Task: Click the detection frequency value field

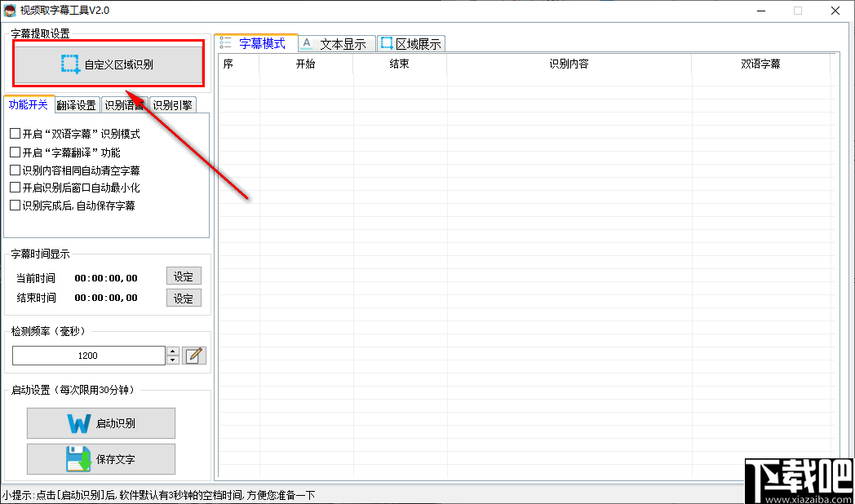Action: (88, 356)
